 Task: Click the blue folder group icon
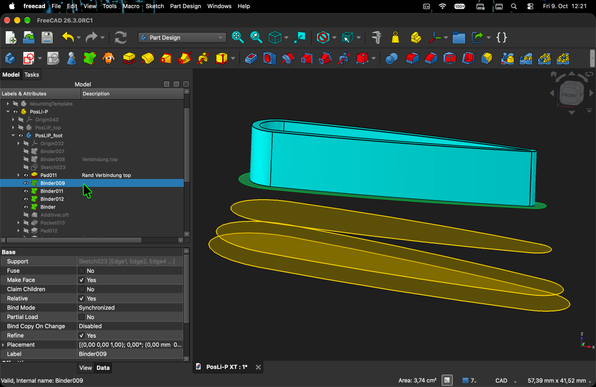pyautogui.click(x=459, y=38)
